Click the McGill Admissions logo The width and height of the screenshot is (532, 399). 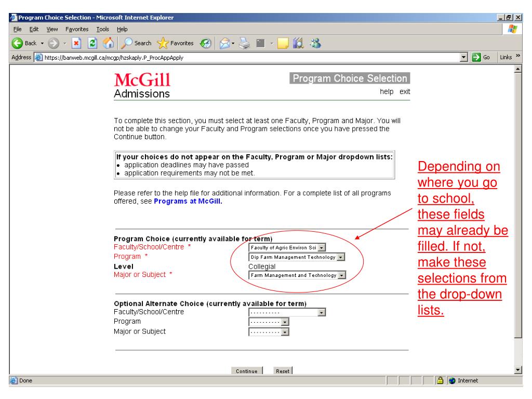coord(142,86)
